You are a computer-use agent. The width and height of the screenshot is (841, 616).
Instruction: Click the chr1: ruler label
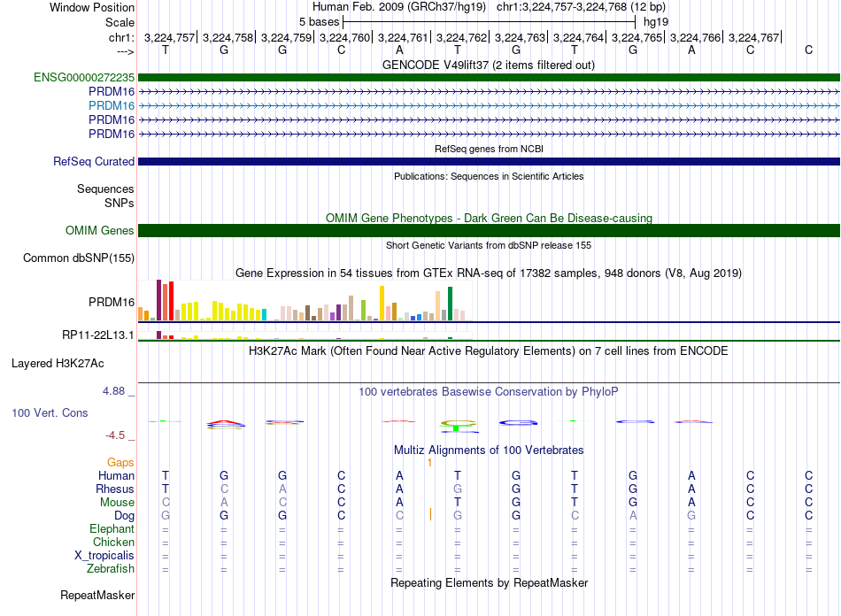click(121, 37)
